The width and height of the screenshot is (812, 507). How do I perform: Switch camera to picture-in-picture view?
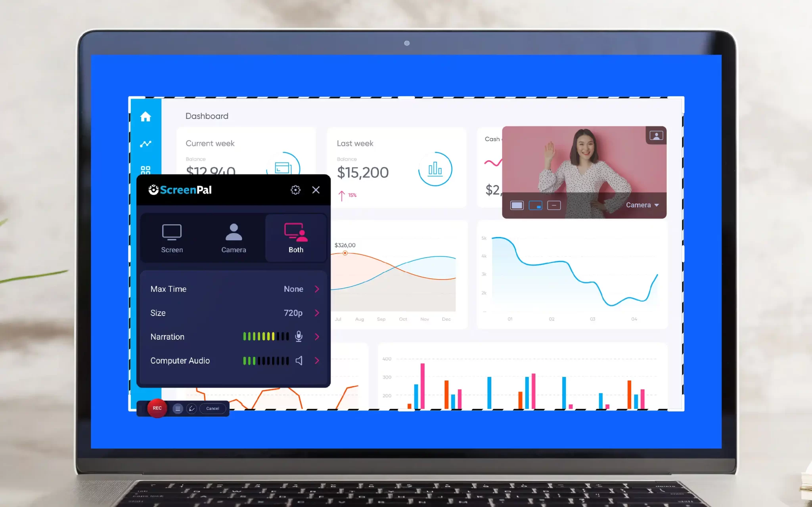(535, 205)
